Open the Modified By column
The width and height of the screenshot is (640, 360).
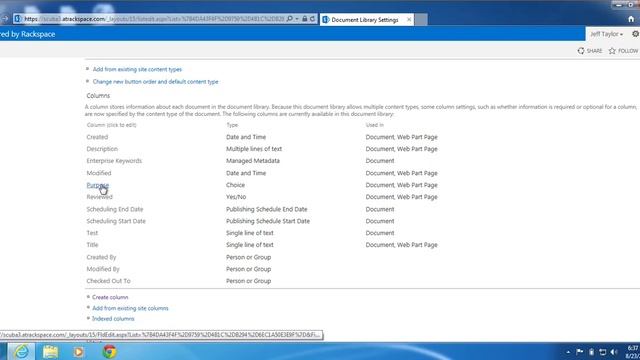click(103, 269)
